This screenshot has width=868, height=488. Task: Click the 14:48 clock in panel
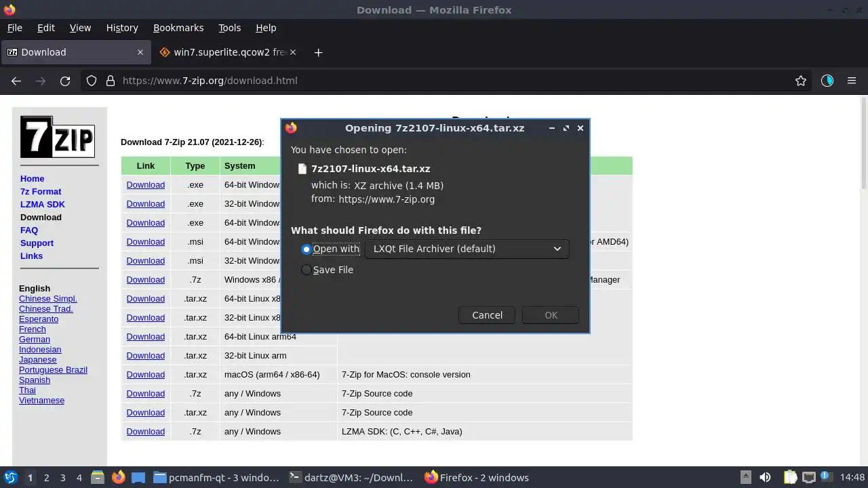click(852, 478)
